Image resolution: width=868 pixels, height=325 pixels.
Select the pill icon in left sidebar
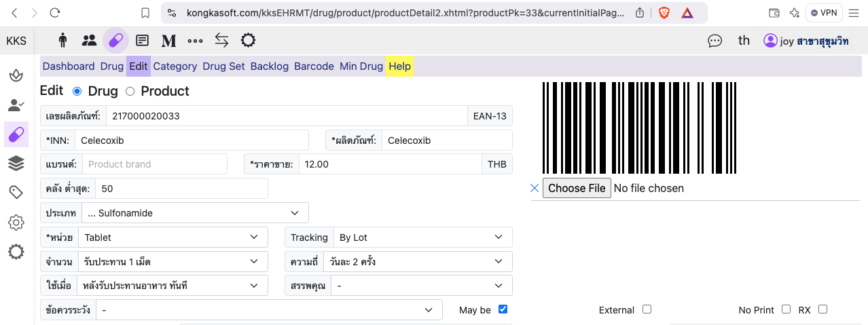click(x=16, y=134)
